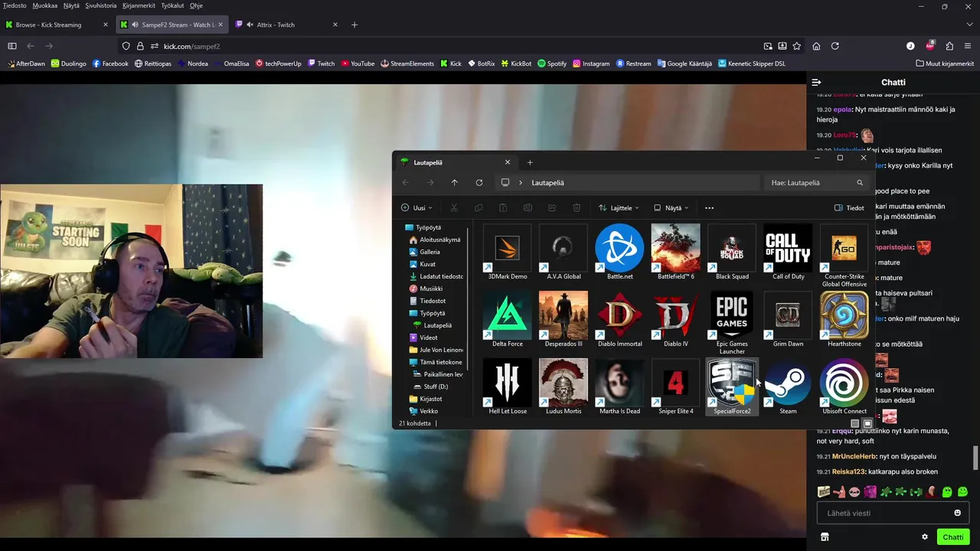Click the Hae: Lautapeliä search box
This screenshot has height=551, width=980.
[817, 183]
